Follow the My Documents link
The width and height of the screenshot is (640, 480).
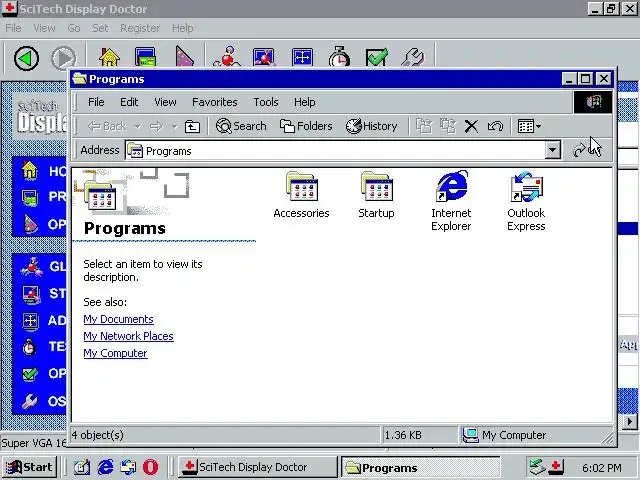tap(118, 319)
